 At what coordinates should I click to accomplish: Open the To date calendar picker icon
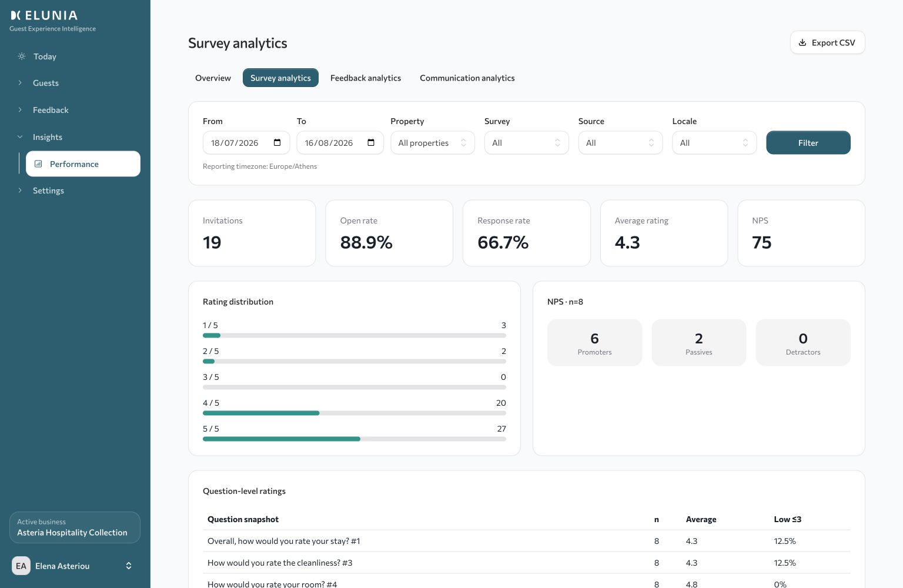371,142
